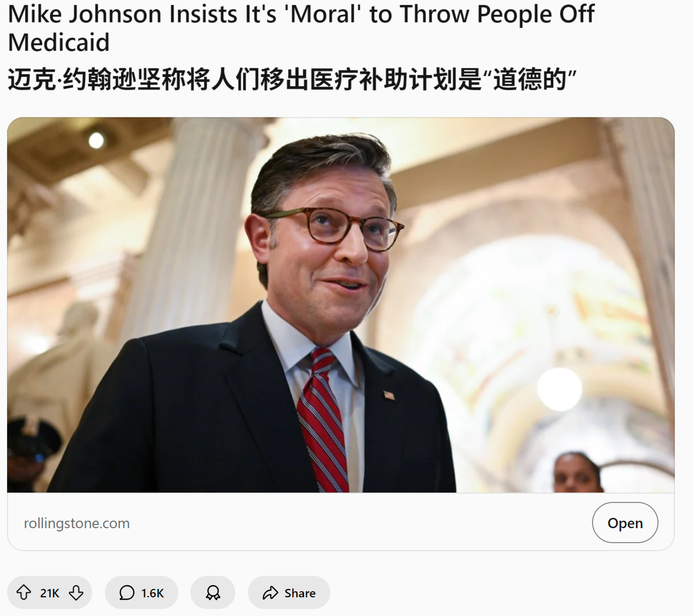Give an award using the ribbon icon
This screenshot has width=693, height=616.
coord(213,593)
